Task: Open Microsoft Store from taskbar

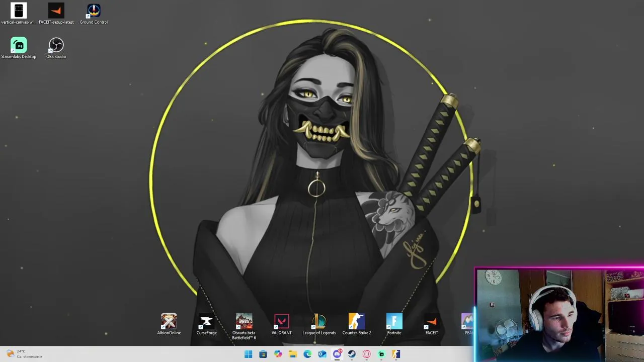Action: pyautogui.click(x=263, y=354)
